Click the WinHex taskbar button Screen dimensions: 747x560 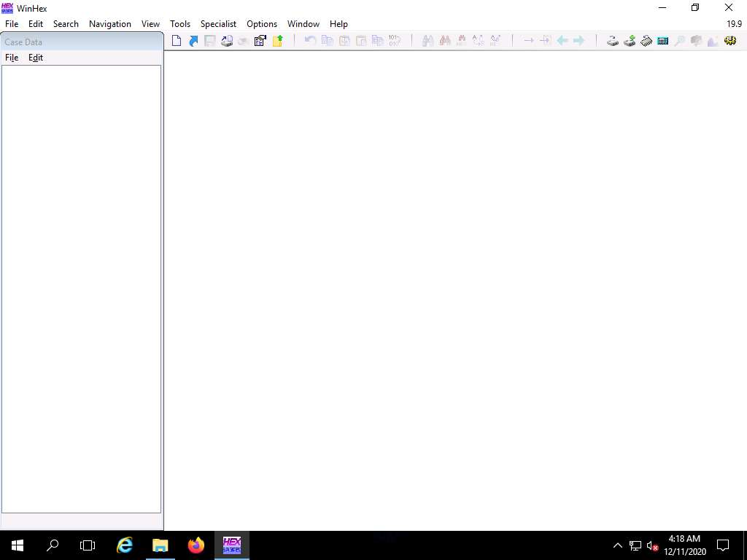(x=232, y=545)
